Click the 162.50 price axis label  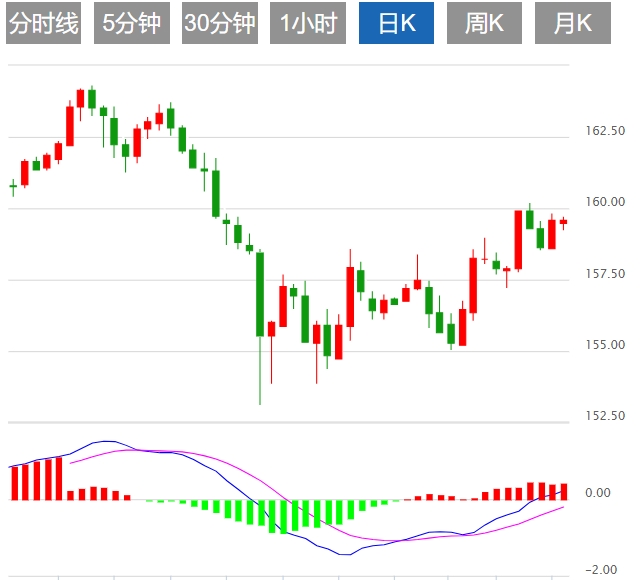pyautogui.click(x=604, y=131)
